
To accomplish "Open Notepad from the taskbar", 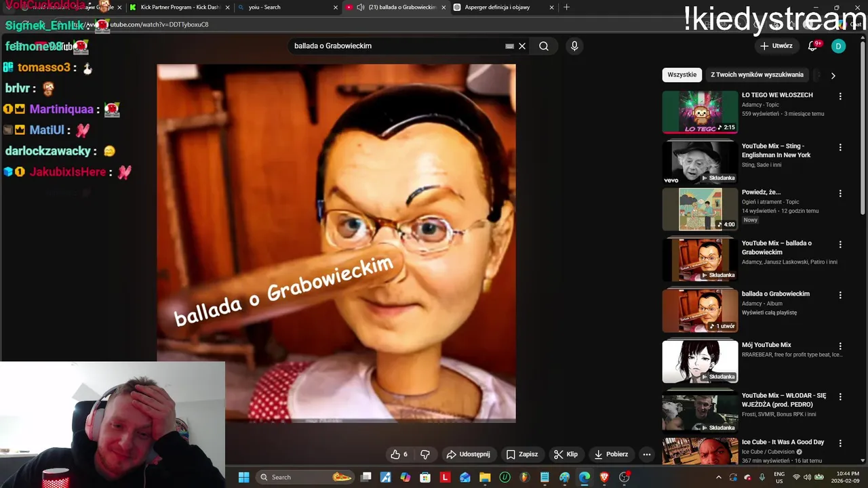I will [x=545, y=477].
